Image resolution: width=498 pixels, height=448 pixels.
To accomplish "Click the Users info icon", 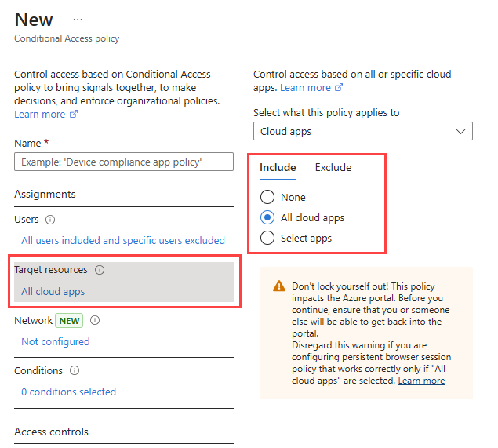I will click(50, 220).
